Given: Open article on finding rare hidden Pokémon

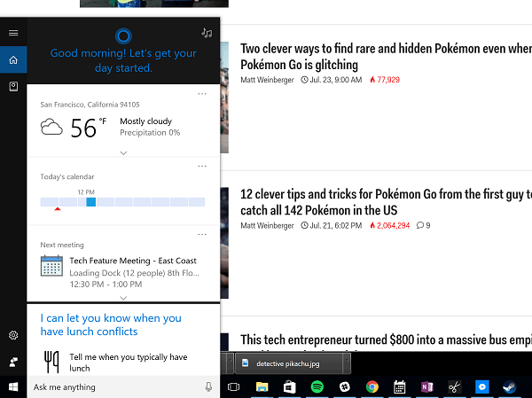Looking at the screenshot, I should coord(386,57).
